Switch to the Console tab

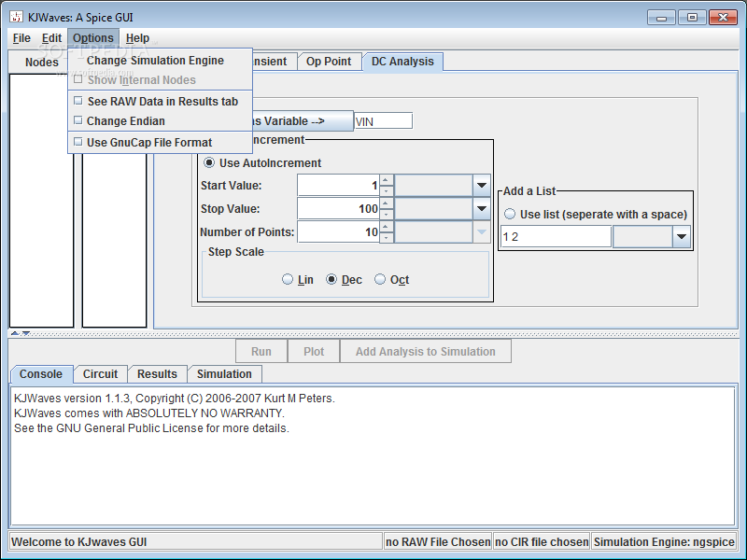click(41, 374)
